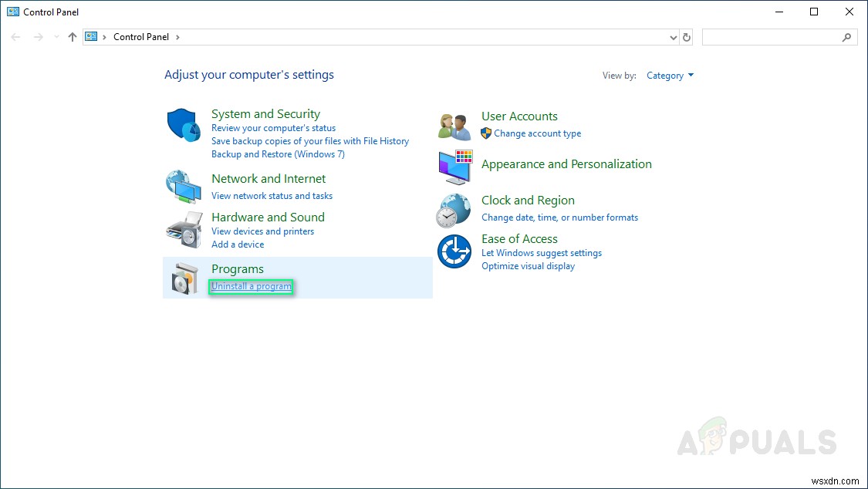Open the View by Category dropdown
Image resolution: width=868 pixels, height=489 pixels.
(669, 75)
